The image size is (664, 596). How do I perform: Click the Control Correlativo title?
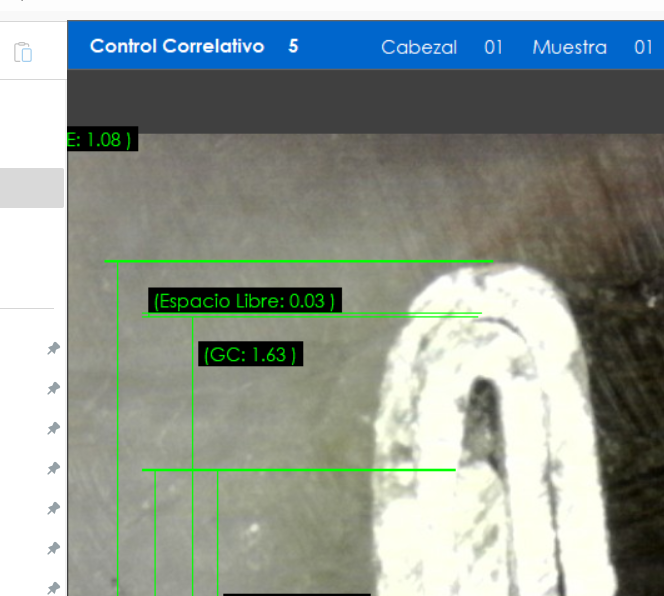coord(177,47)
